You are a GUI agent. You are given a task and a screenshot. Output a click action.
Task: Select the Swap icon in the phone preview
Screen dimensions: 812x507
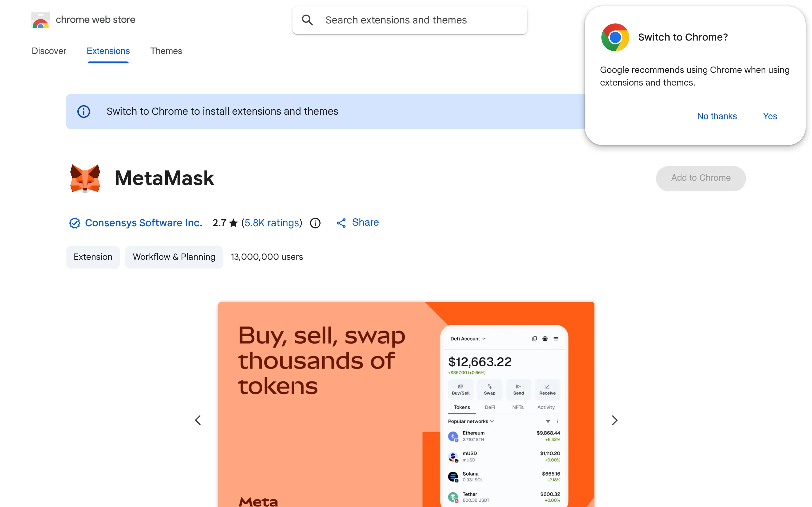tap(489, 389)
